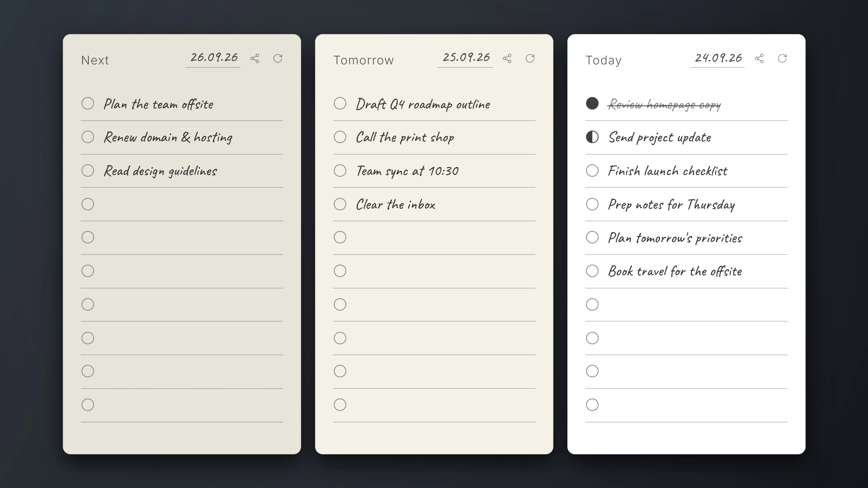This screenshot has height=488, width=868.
Task: Edit the Send project update text
Action: click(x=660, y=138)
